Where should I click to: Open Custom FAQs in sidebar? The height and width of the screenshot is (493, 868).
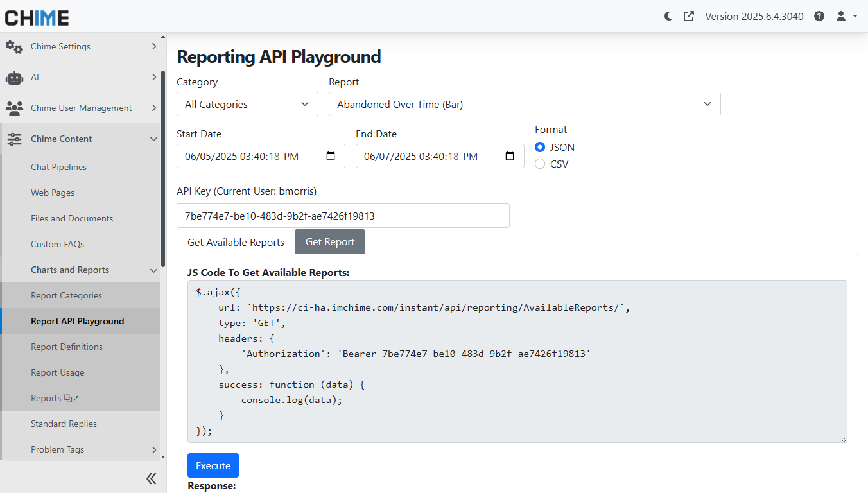[x=57, y=244]
